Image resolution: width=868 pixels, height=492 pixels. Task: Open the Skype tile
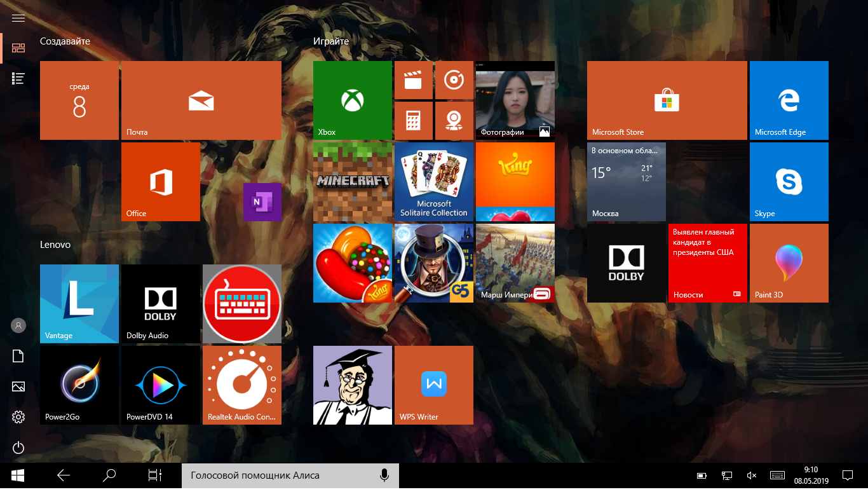[789, 182]
